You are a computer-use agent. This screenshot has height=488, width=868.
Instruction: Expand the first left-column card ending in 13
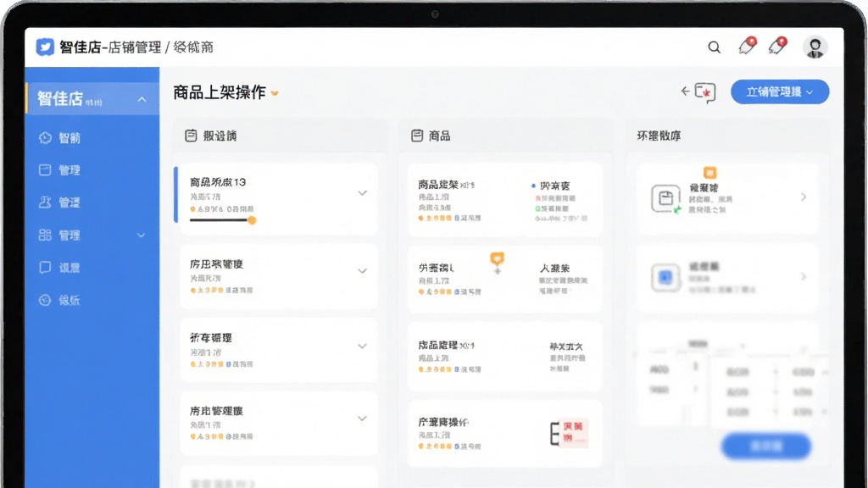click(362, 193)
